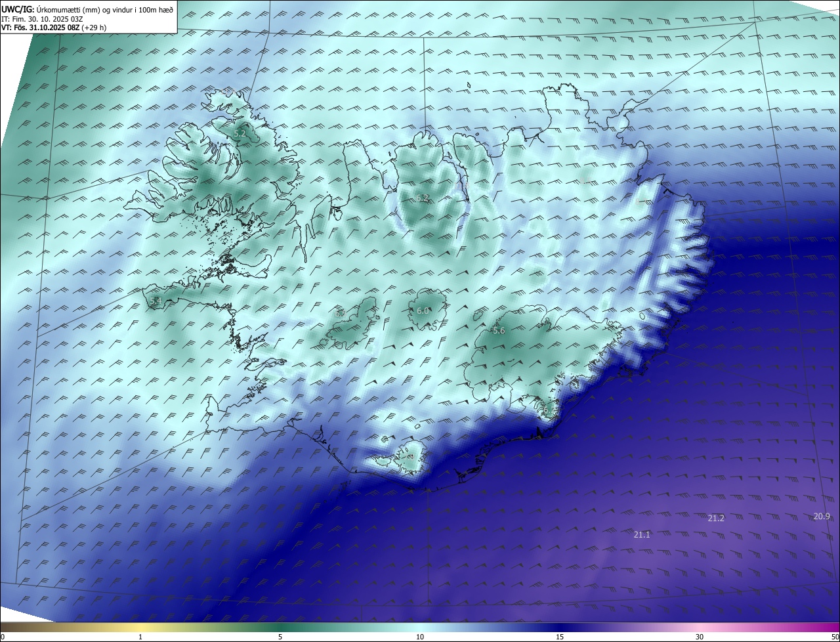
Task: Click the colorbar tick label 50
Action: [835, 637]
